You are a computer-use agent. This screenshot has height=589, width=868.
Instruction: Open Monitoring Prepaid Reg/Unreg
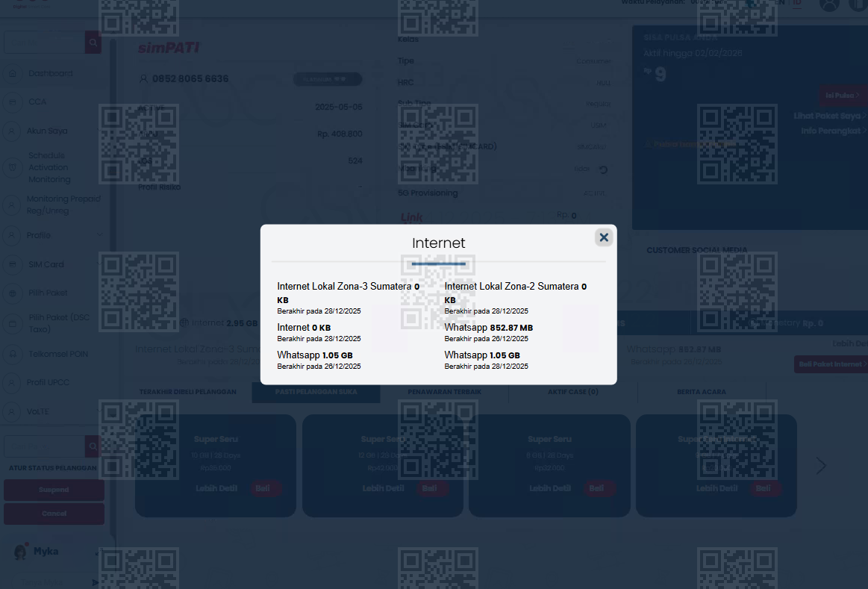click(x=63, y=205)
